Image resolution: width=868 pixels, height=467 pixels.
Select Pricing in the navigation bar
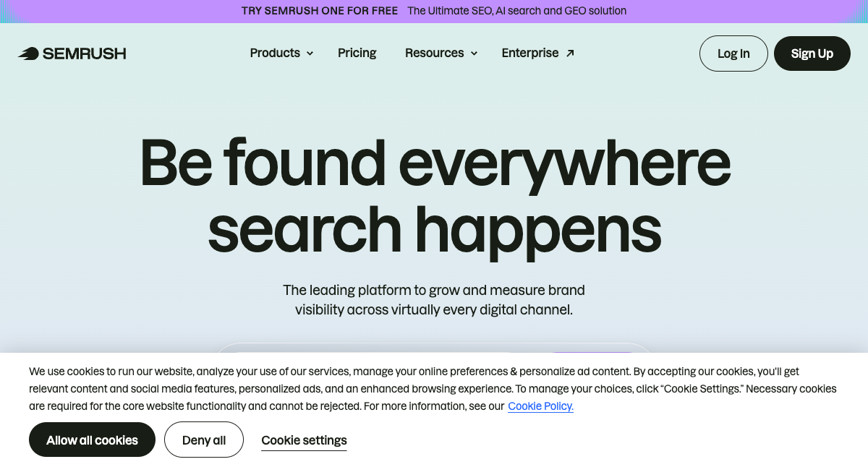357,53
